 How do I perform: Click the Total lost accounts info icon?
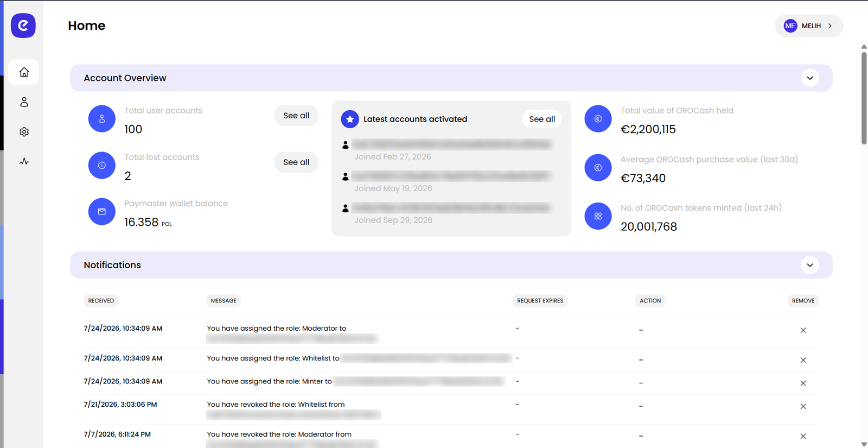[x=102, y=166]
